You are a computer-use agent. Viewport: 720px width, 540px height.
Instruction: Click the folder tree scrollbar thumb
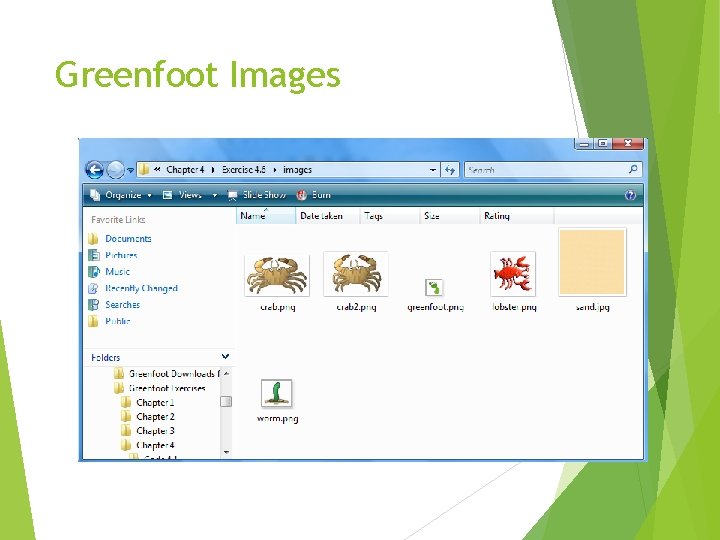tap(226, 402)
